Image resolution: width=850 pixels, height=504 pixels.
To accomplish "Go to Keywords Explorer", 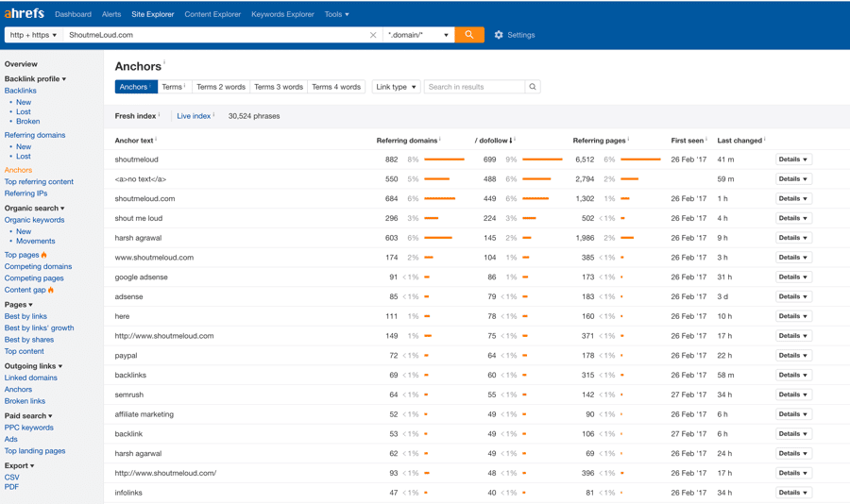I will [x=282, y=15].
